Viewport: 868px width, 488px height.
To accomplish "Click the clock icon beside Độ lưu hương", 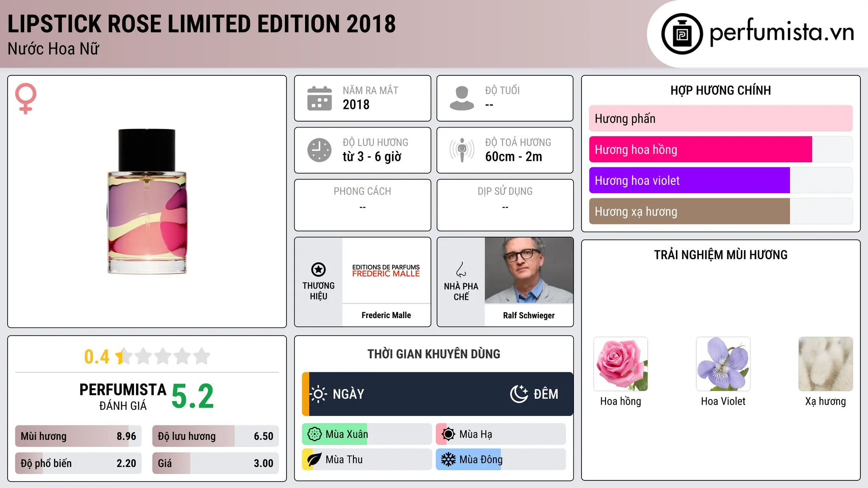I will (x=320, y=150).
